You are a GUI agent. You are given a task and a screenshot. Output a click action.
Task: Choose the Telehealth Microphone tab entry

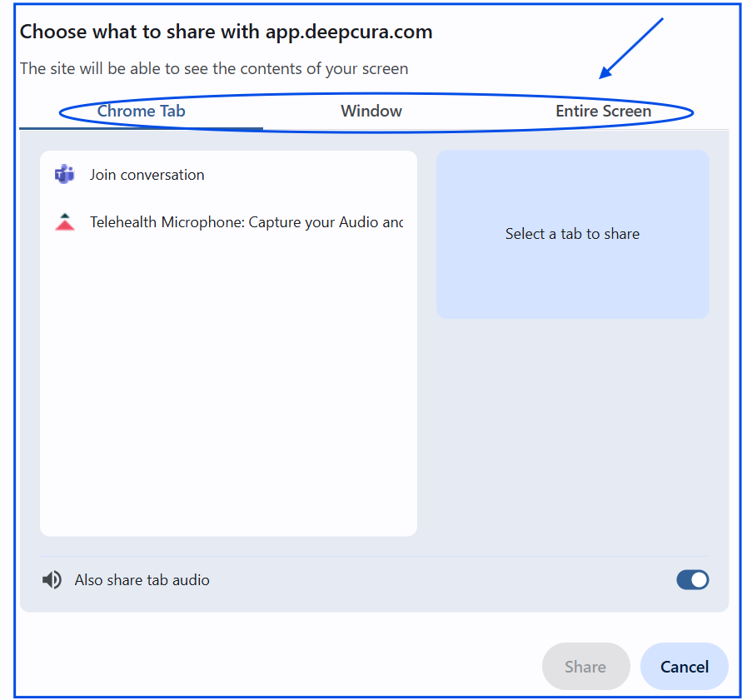pyautogui.click(x=228, y=222)
